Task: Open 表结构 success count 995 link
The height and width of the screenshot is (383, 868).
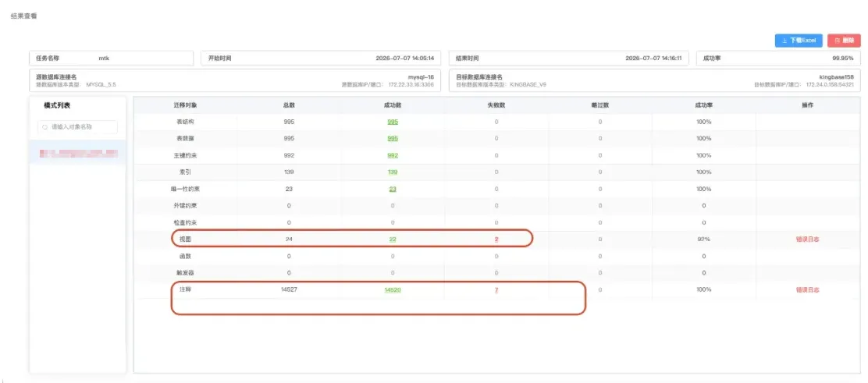Action: 393,122
